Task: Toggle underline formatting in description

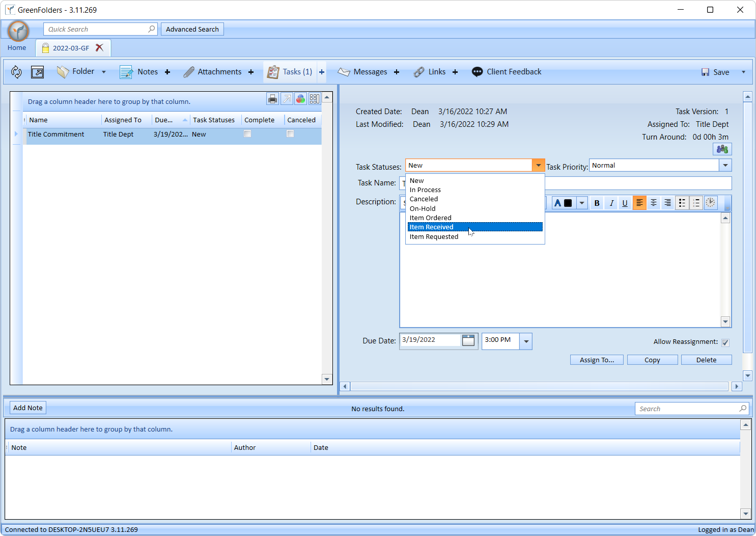Action: tap(625, 203)
